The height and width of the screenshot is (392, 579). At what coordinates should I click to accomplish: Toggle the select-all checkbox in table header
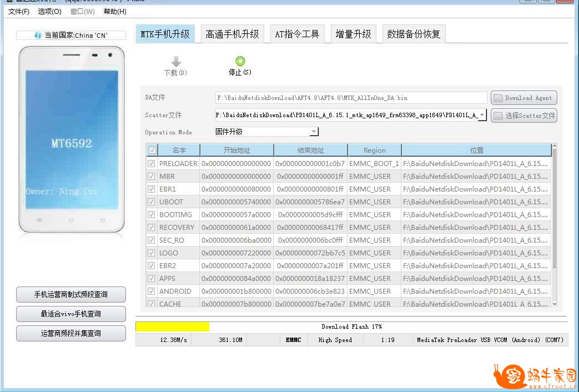[152, 150]
